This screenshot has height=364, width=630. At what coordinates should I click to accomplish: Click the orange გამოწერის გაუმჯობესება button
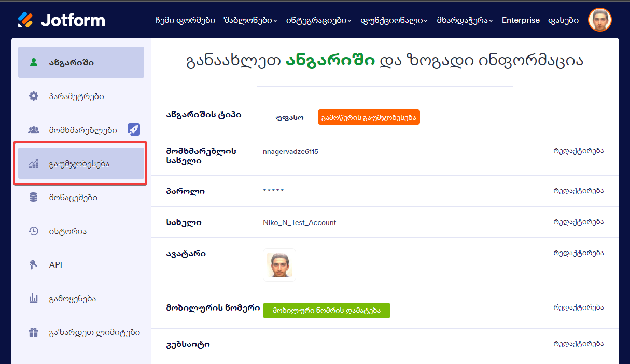[x=369, y=117]
